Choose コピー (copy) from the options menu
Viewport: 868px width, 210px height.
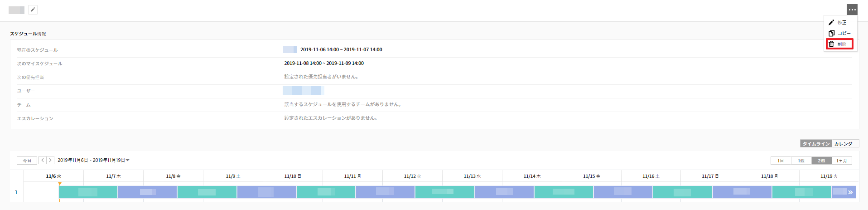(841, 33)
